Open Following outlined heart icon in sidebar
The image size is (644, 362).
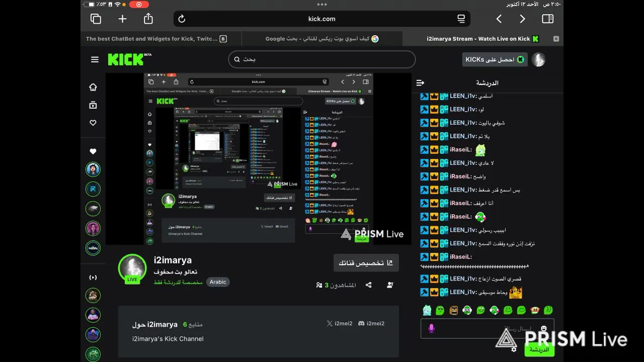(x=93, y=123)
